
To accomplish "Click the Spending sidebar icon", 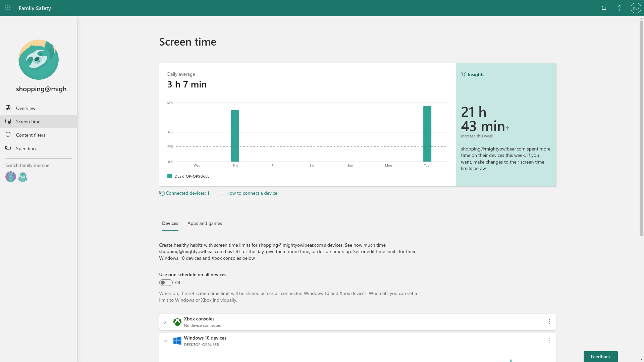I will [8, 148].
